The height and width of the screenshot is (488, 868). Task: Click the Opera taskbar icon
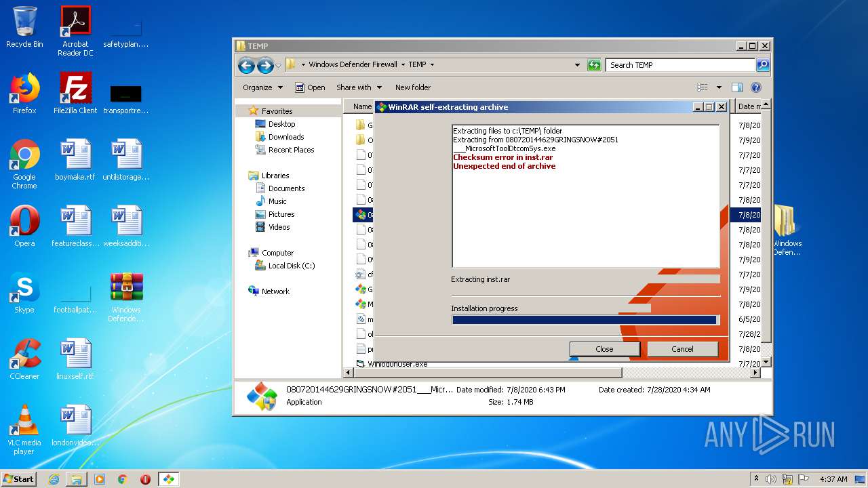[x=145, y=479]
